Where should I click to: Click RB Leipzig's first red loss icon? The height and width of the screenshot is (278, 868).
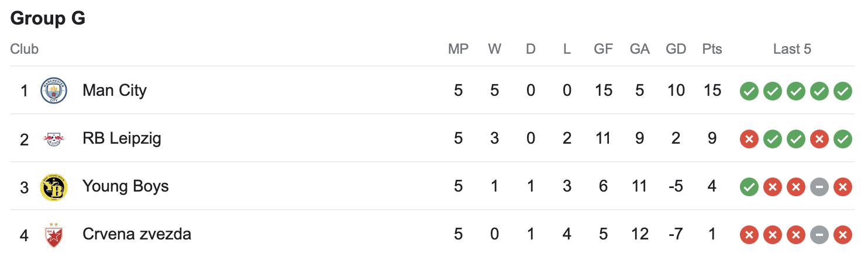point(749,139)
